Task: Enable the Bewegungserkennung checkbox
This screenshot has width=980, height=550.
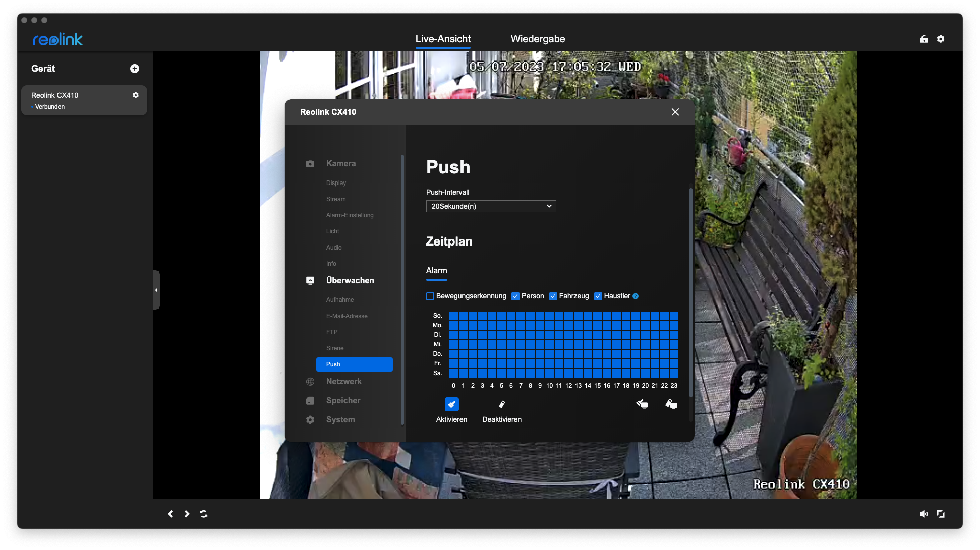Action: point(430,296)
